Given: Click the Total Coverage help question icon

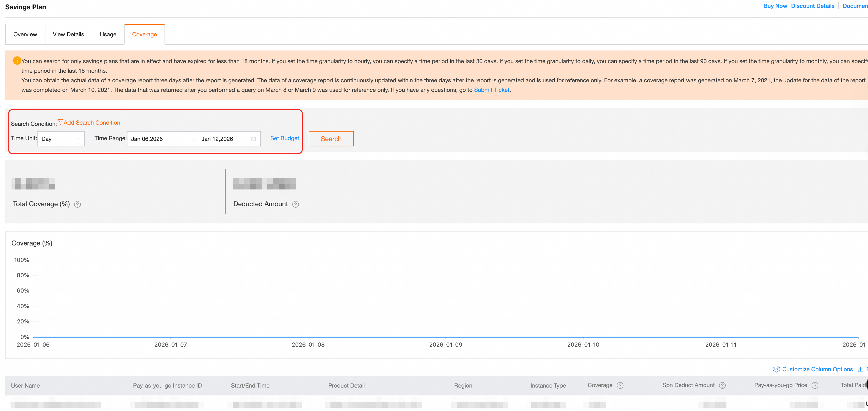Looking at the screenshot, I should [x=77, y=204].
